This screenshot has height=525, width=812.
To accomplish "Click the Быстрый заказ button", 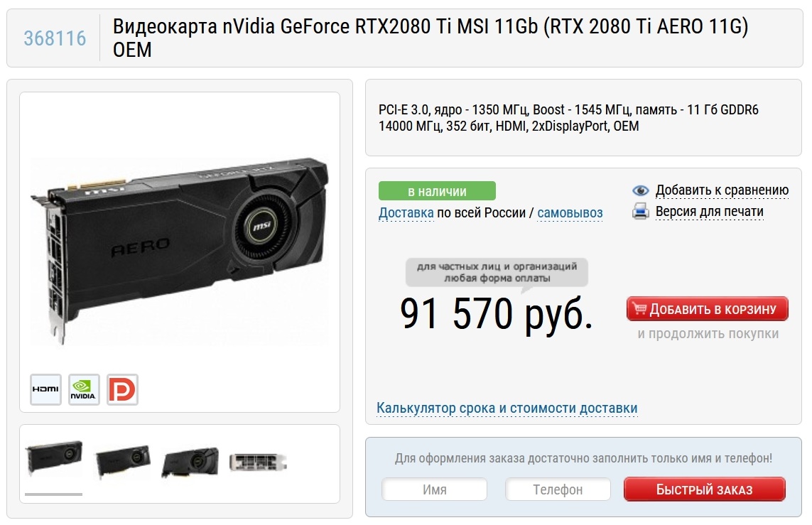I will pyautogui.click(x=704, y=489).
